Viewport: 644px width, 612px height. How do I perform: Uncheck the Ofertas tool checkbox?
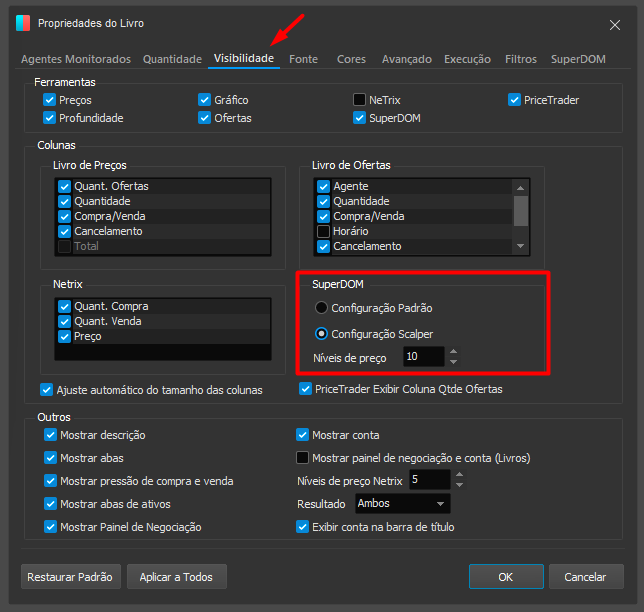coord(204,118)
